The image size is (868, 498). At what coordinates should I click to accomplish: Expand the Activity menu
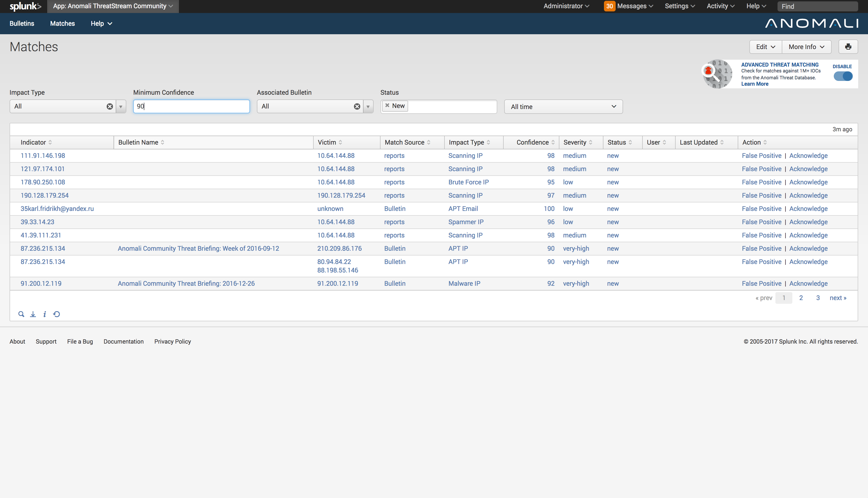pos(721,6)
